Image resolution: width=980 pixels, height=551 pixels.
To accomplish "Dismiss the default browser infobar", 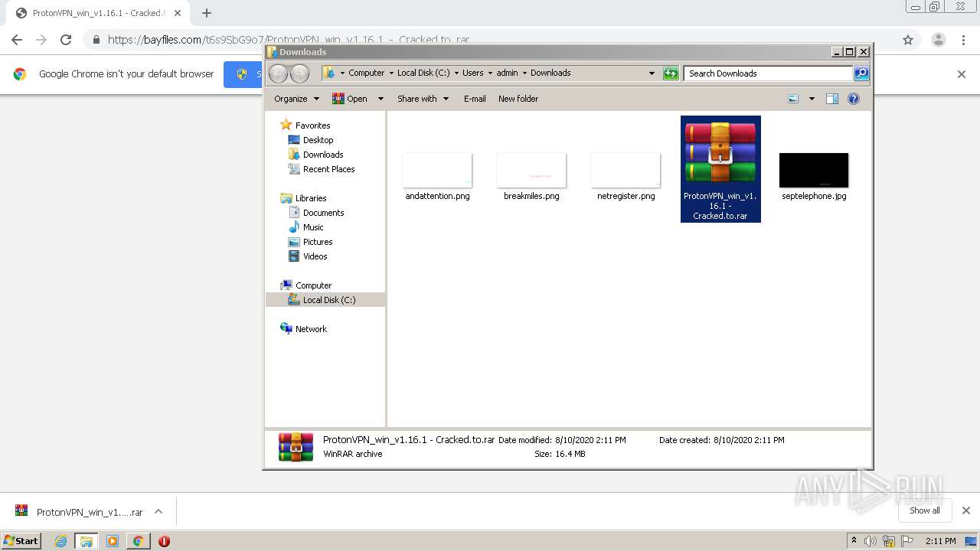I will (962, 74).
